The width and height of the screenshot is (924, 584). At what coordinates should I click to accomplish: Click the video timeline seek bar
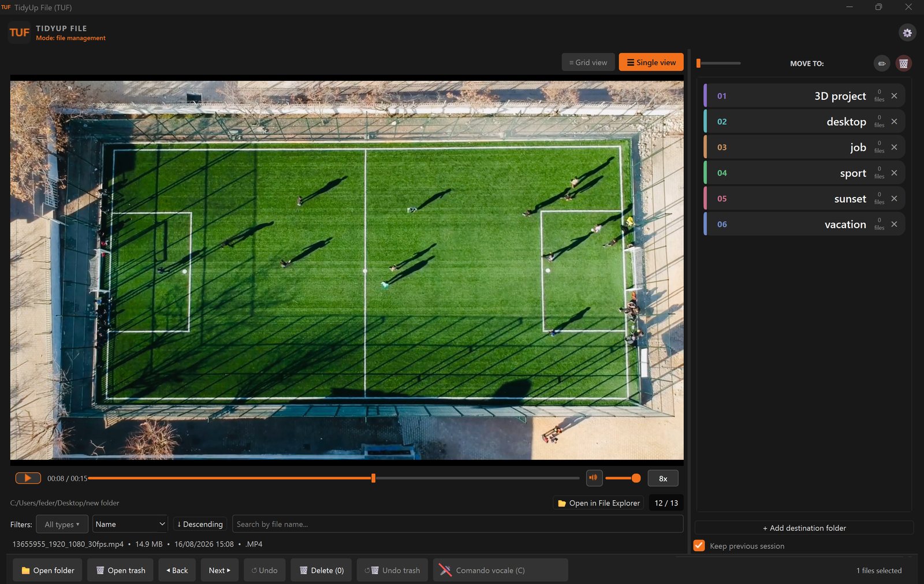pos(334,478)
